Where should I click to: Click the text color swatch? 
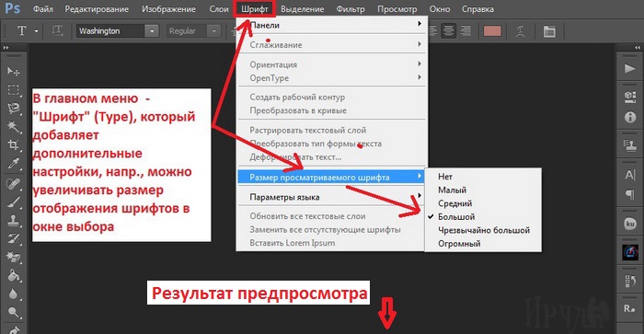pyautogui.click(x=492, y=31)
